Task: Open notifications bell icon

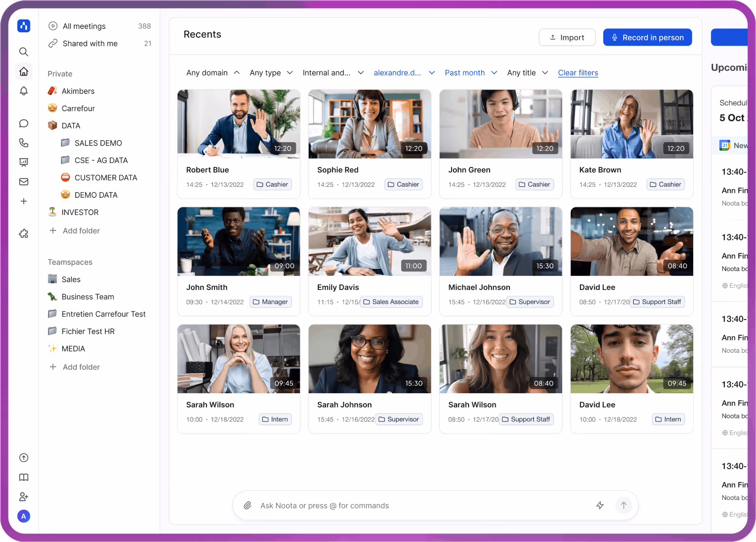Action: click(x=23, y=91)
